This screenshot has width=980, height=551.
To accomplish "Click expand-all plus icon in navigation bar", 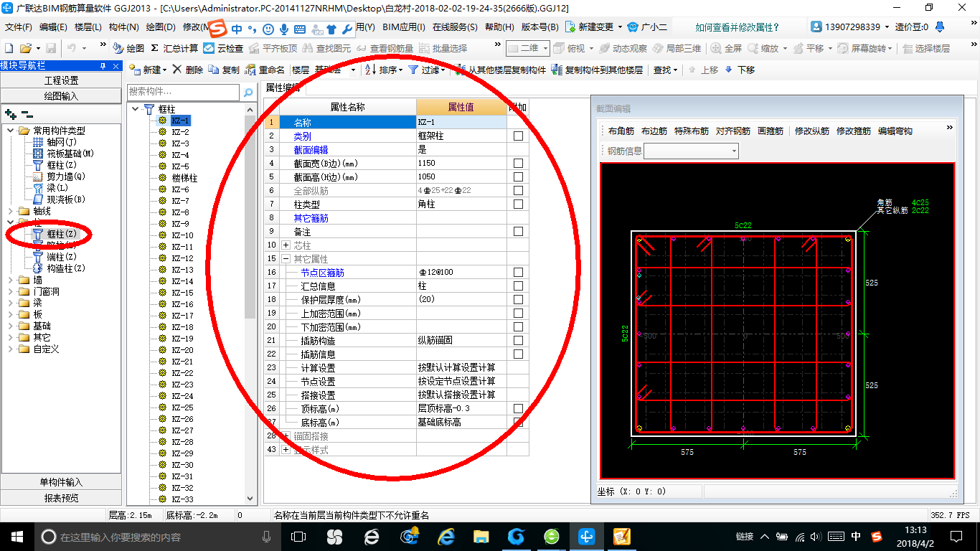I will coord(11,113).
